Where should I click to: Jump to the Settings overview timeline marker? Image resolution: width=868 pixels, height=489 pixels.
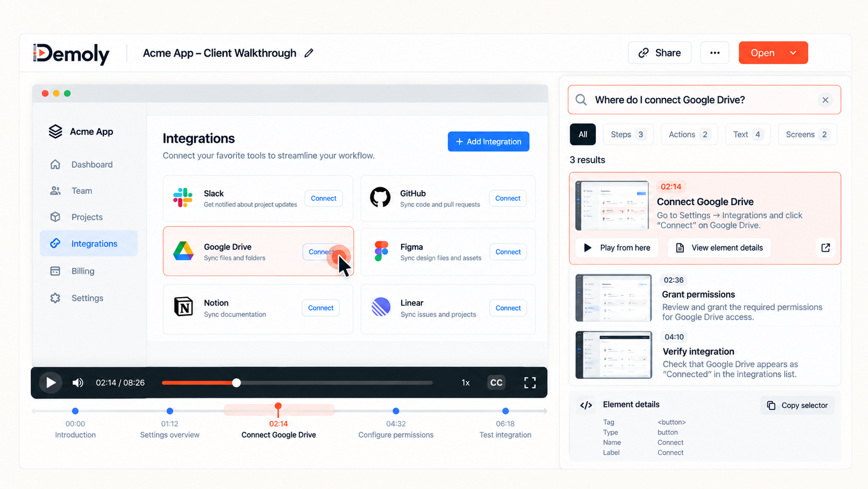(170, 411)
